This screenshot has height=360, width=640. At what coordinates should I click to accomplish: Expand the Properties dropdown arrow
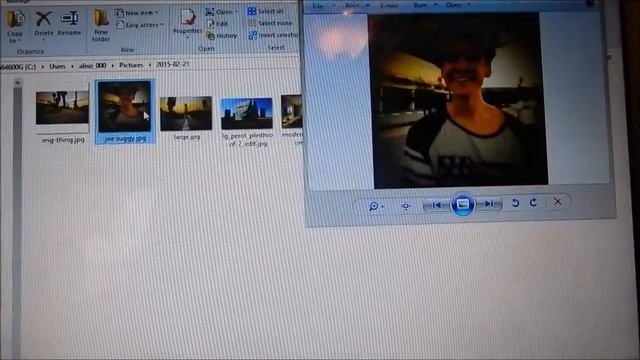point(187,38)
